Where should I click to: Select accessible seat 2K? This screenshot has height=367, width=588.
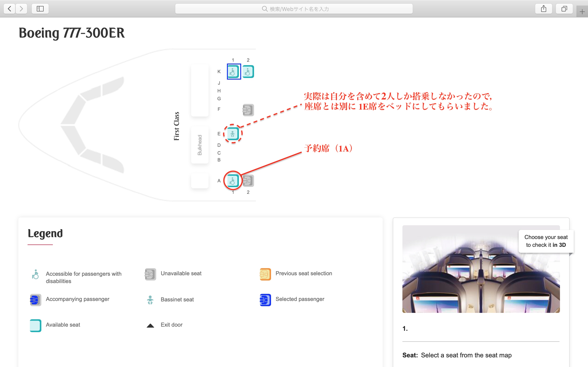tap(248, 72)
